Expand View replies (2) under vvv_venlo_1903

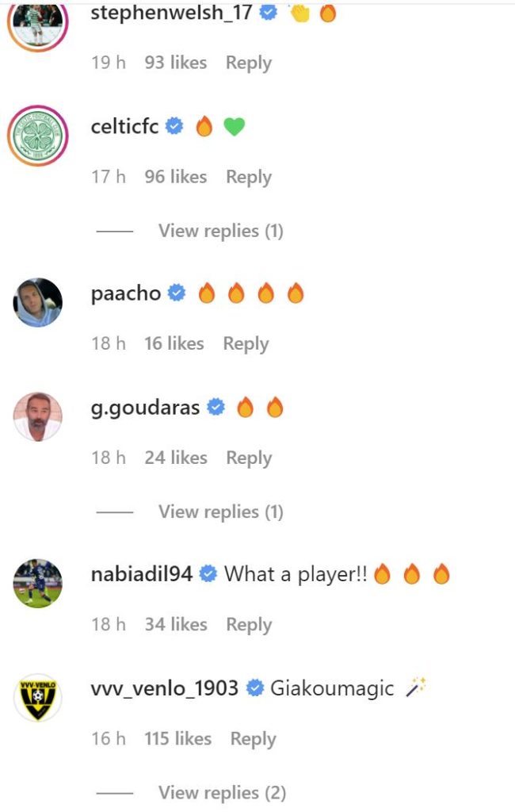point(222,792)
